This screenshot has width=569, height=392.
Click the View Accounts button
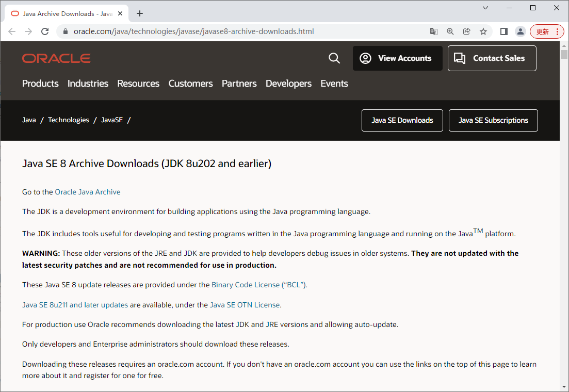[x=397, y=58]
